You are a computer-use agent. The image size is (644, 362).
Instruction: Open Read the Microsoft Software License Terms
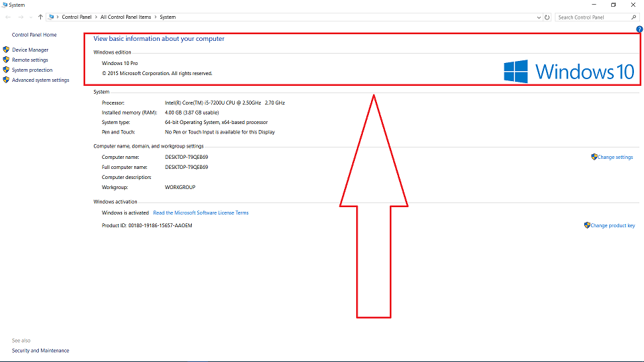click(x=201, y=213)
